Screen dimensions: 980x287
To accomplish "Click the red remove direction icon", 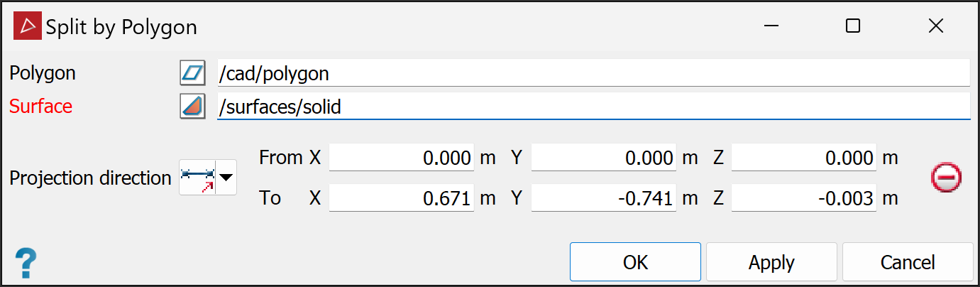I will tap(946, 178).
